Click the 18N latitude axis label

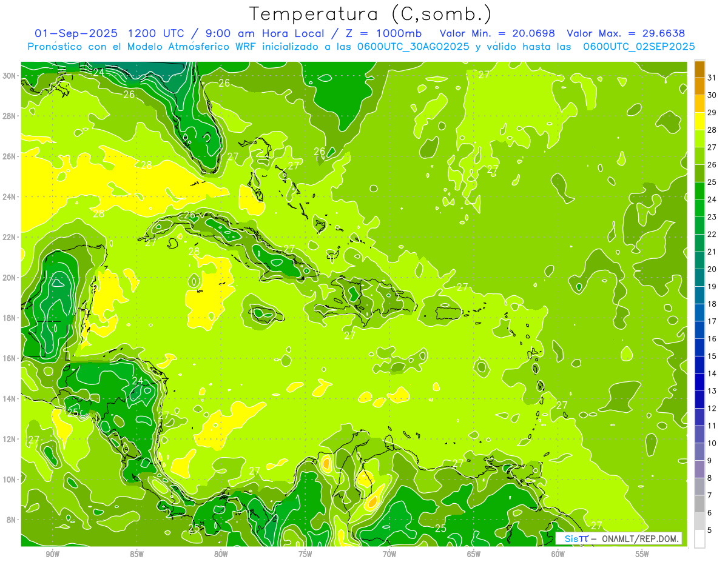(10, 318)
